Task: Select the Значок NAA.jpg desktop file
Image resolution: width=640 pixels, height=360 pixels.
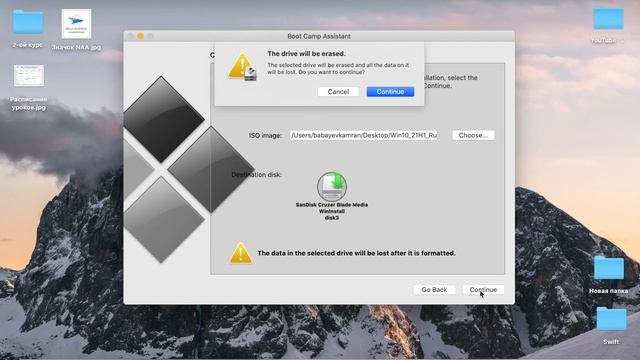Action: pyautogui.click(x=76, y=24)
